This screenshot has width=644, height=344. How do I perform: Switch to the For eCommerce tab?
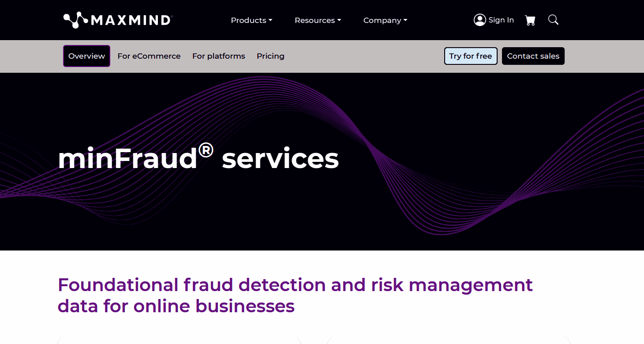point(149,56)
